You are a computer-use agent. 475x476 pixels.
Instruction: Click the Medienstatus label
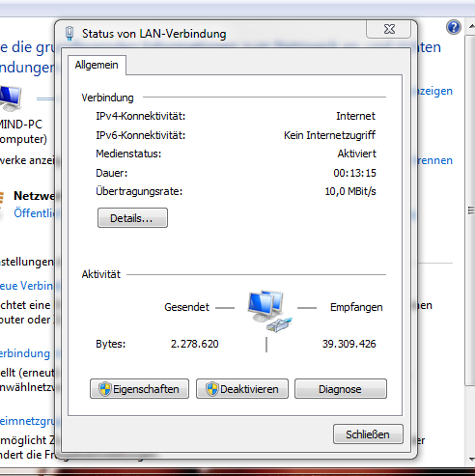point(128,154)
